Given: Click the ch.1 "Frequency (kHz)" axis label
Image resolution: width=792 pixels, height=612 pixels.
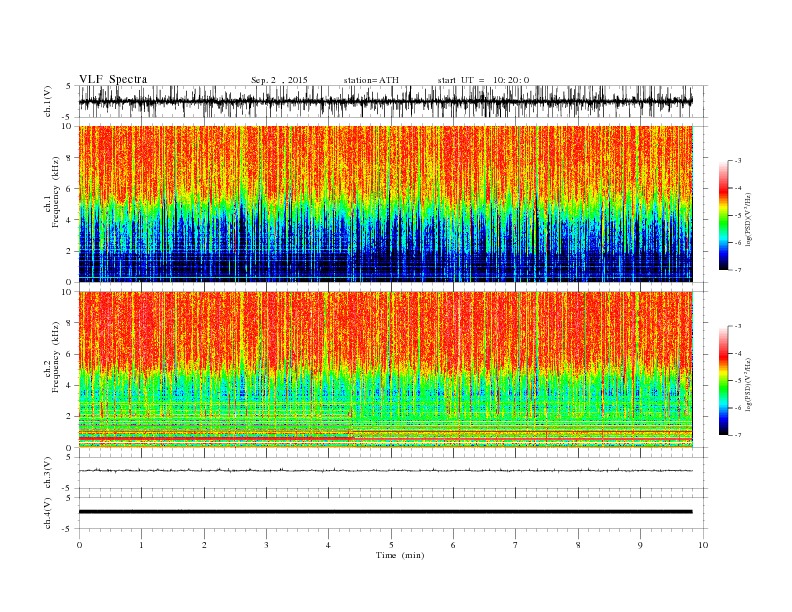Looking at the screenshot, I should (x=55, y=192).
